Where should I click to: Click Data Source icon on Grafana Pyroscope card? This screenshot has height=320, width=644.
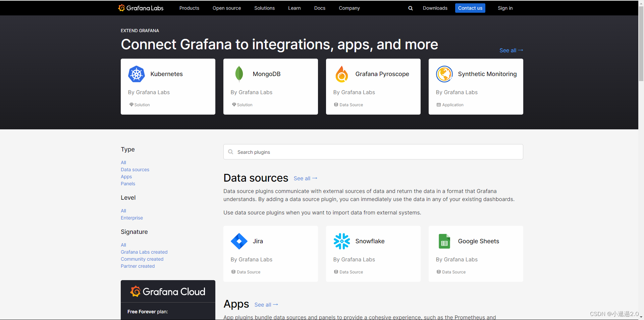336,105
